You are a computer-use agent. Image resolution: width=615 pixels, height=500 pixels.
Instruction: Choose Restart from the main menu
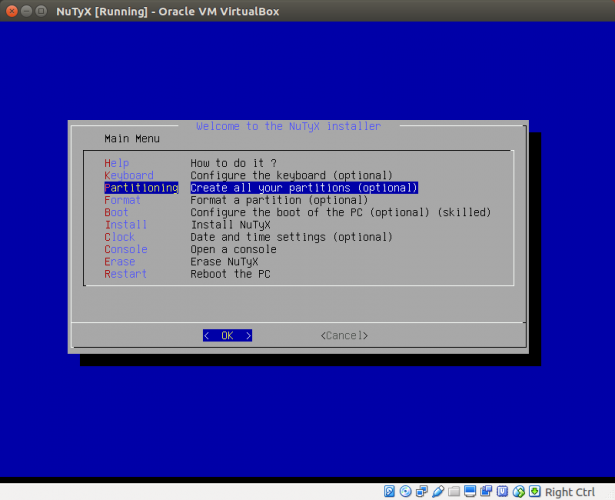click(x=126, y=274)
